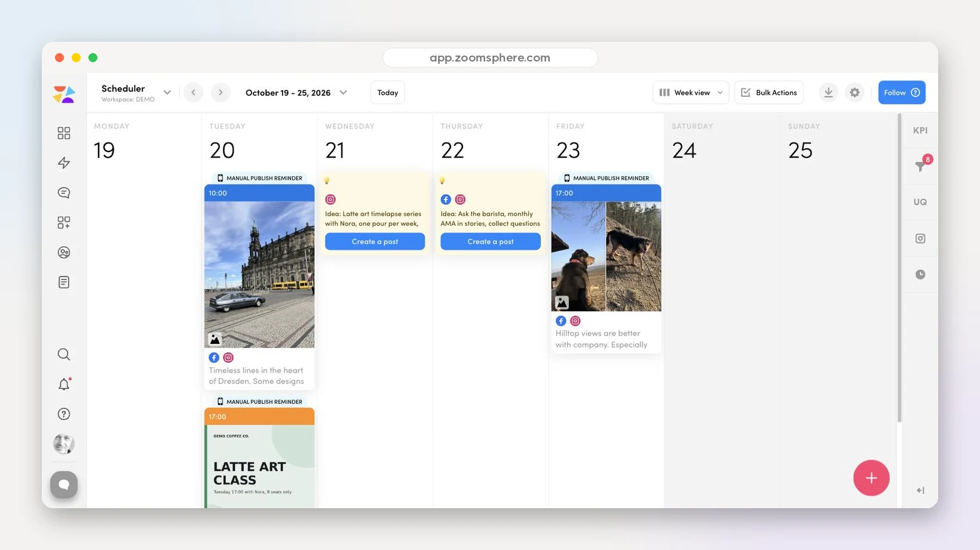The image size is (980, 550).
Task: Open the support chat bubble widget
Action: pos(64,484)
